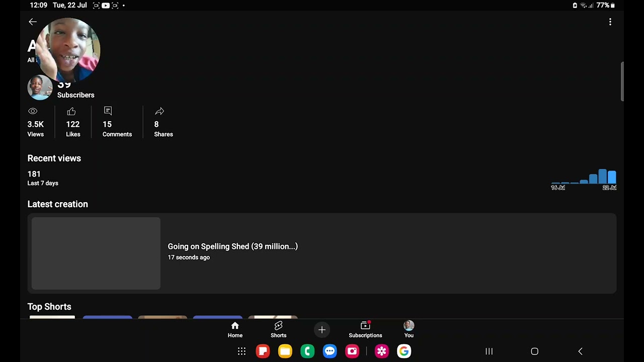The height and width of the screenshot is (362, 644).
Task: Open the Latest creation heading
Action: (x=58, y=204)
